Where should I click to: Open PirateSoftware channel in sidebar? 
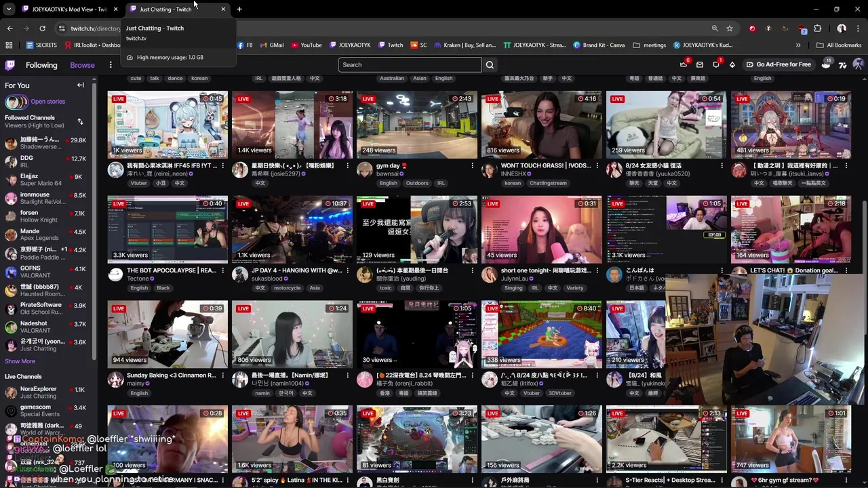click(x=46, y=308)
